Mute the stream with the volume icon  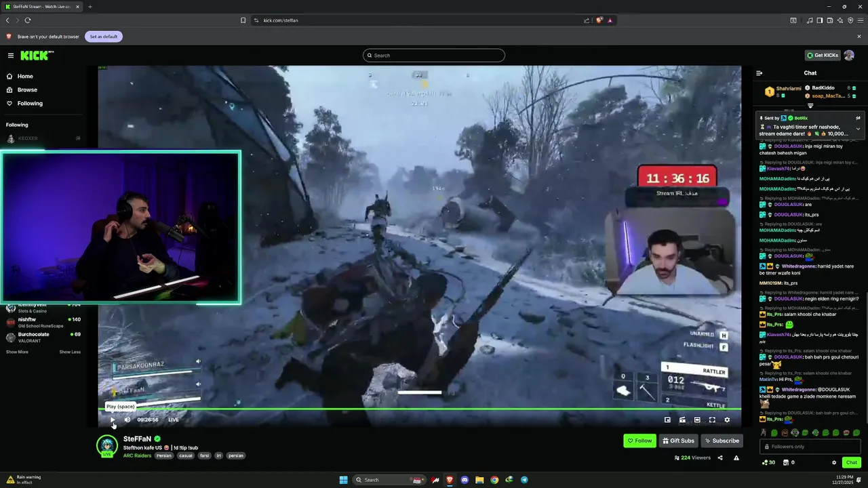127,420
